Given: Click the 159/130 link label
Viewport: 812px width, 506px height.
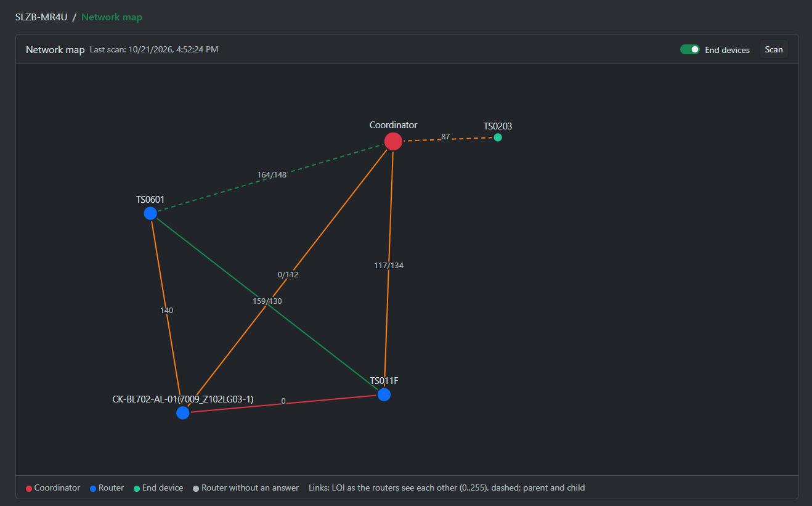Looking at the screenshot, I should pos(267,301).
